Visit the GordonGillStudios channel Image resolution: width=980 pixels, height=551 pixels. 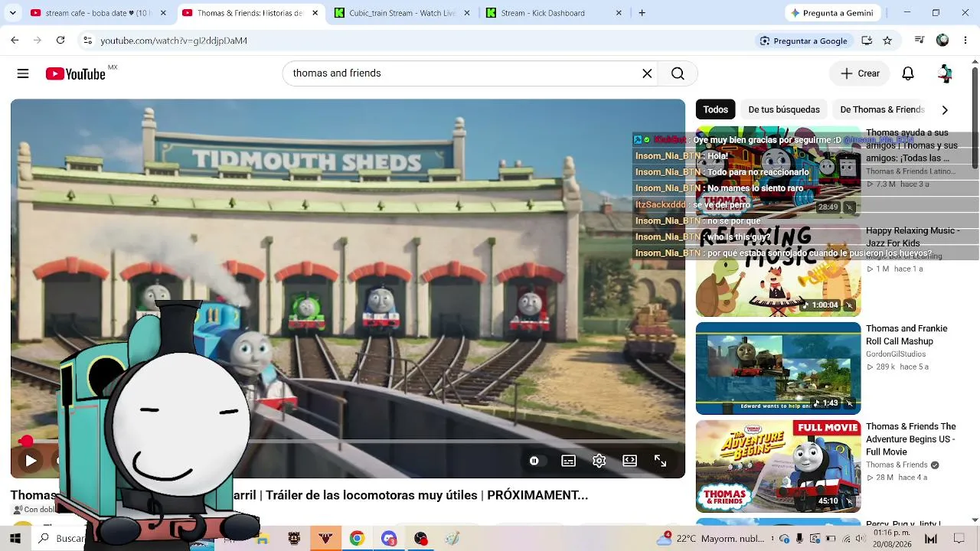click(896, 354)
